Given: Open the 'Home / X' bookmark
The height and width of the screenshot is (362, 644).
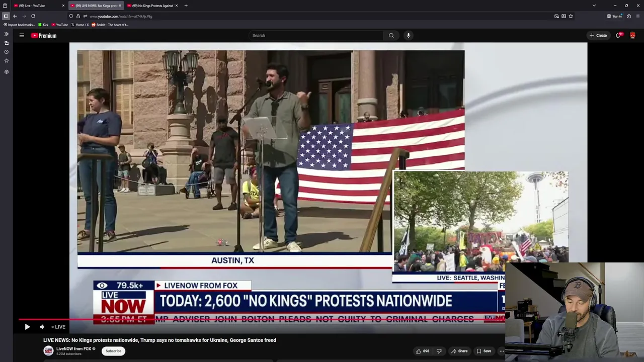Looking at the screenshot, I should (80, 25).
